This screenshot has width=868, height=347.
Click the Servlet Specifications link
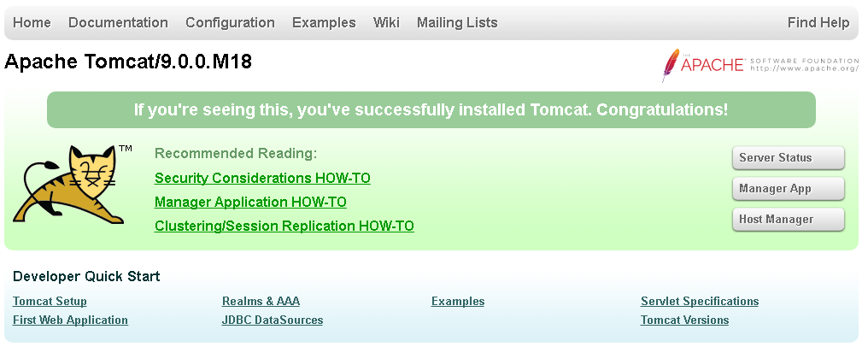point(700,302)
